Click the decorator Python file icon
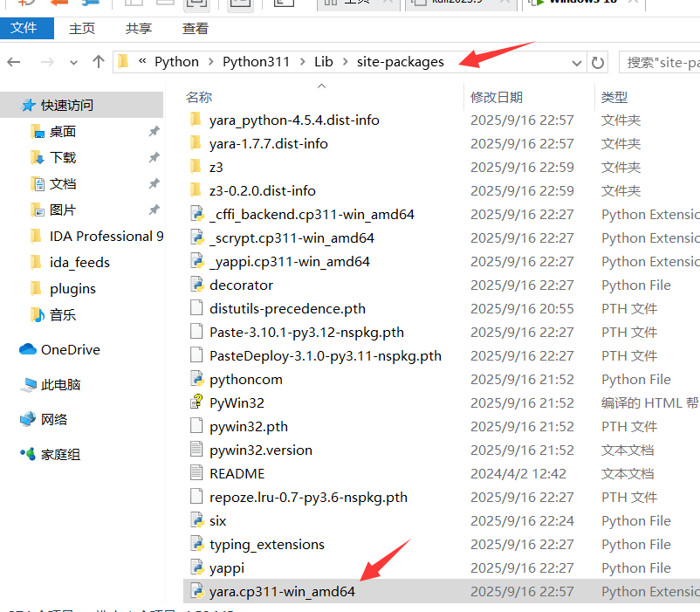Viewport: 700px width, 612px height. pyautogui.click(x=196, y=285)
